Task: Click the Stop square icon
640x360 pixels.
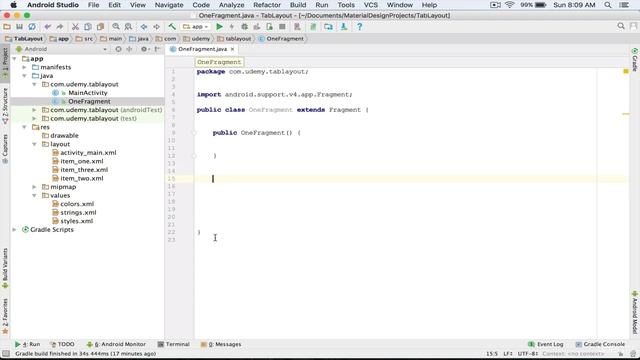Action: (x=282, y=27)
